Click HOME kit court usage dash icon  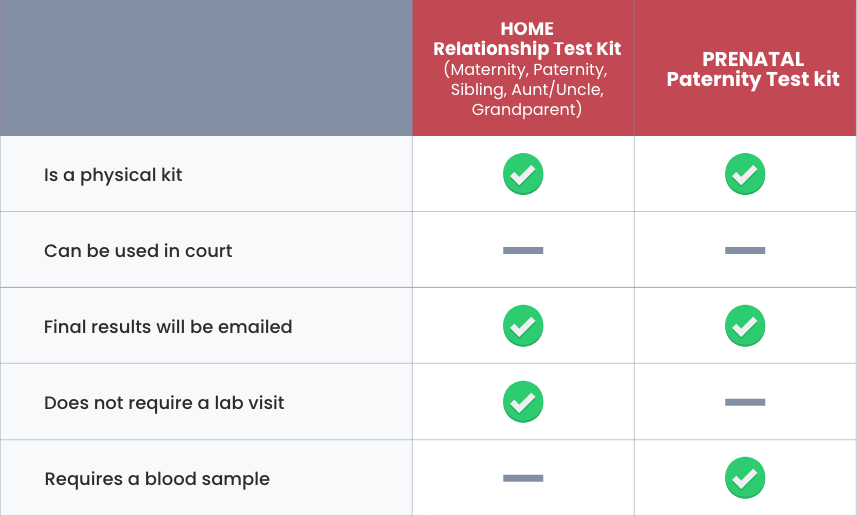pos(523,250)
